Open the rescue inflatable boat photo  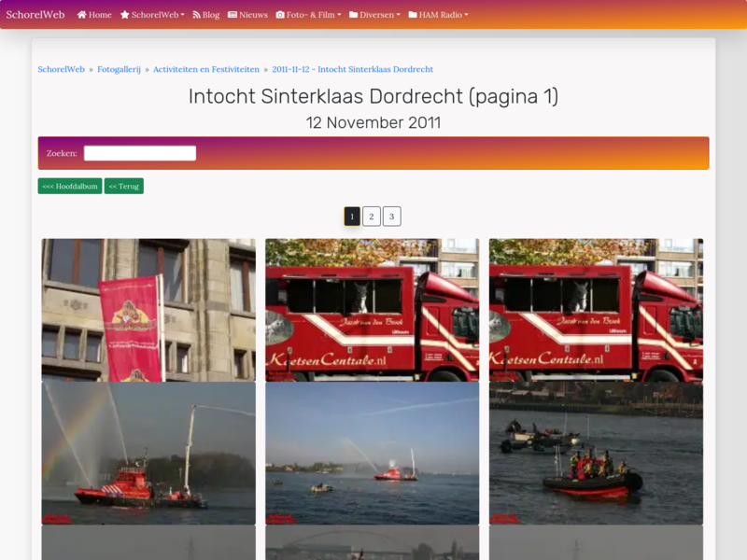click(x=596, y=453)
